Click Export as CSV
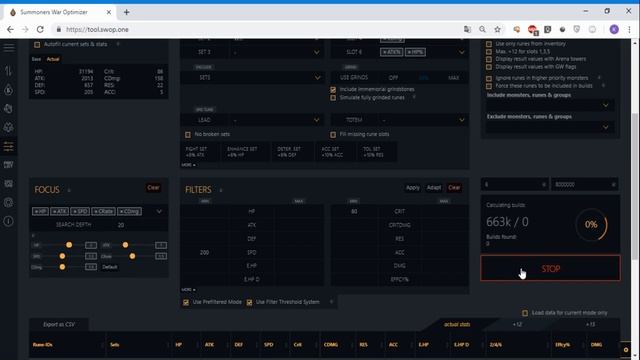 (59, 324)
